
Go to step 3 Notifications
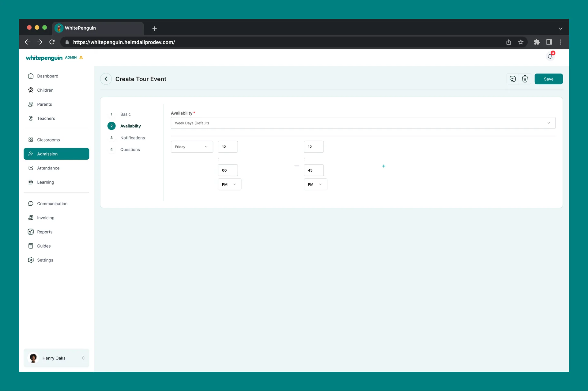pyautogui.click(x=132, y=138)
